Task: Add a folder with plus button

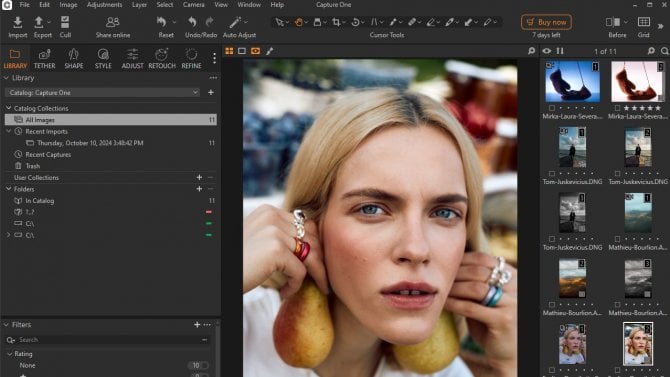Action: (x=199, y=189)
